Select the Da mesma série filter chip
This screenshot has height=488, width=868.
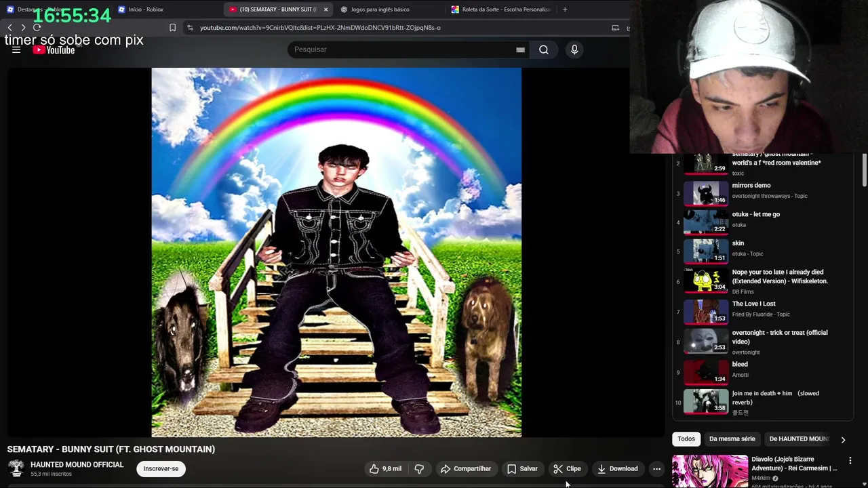click(x=732, y=439)
